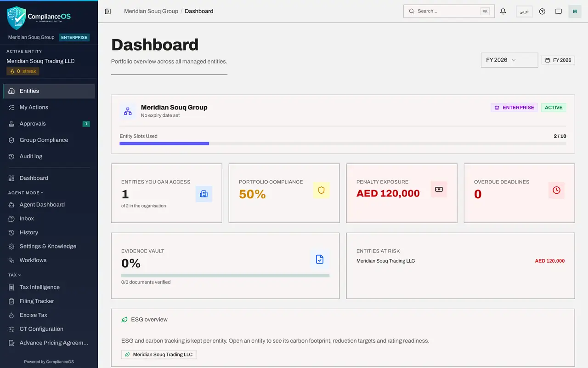The width and height of the screenshot is (588, 368).
Task: Open Entities in the sidebar
Action: click(49, 91)
